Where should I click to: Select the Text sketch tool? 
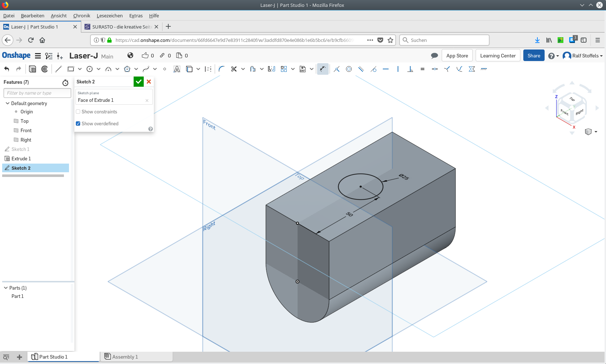[177, 69]
